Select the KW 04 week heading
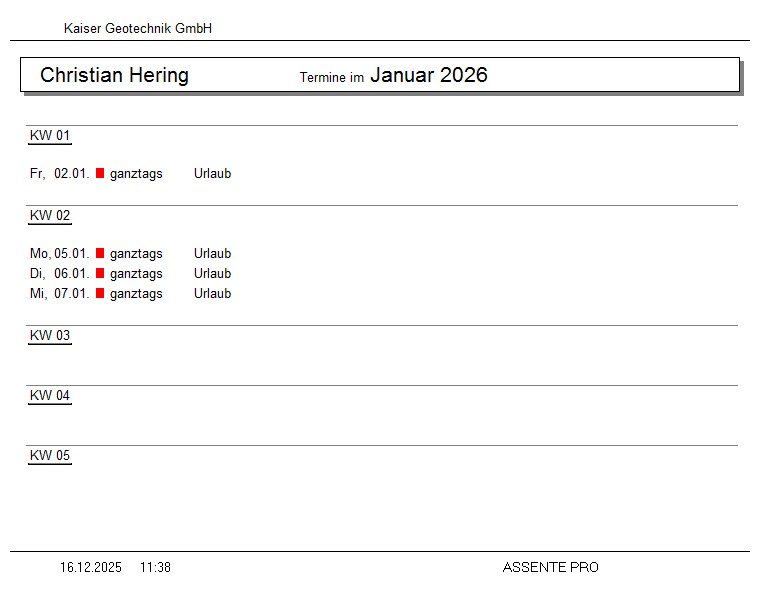Viewport: 780px width, 591px height. [50, 396]
